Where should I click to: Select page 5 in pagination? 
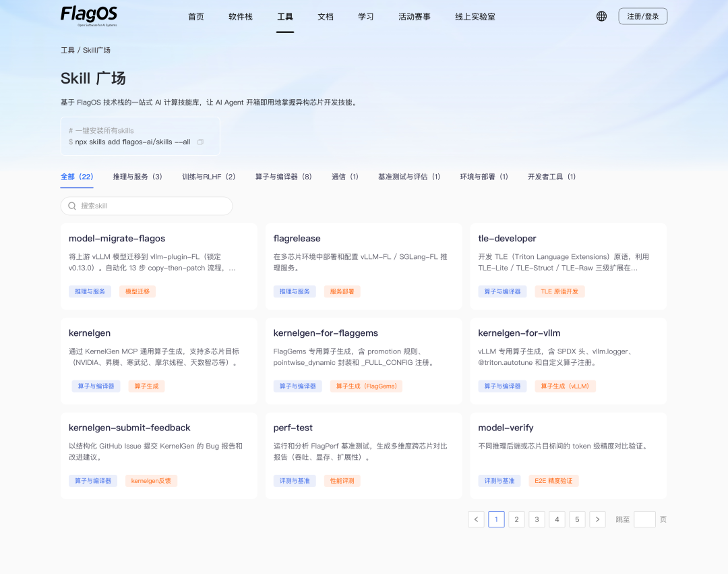(577, 519)
